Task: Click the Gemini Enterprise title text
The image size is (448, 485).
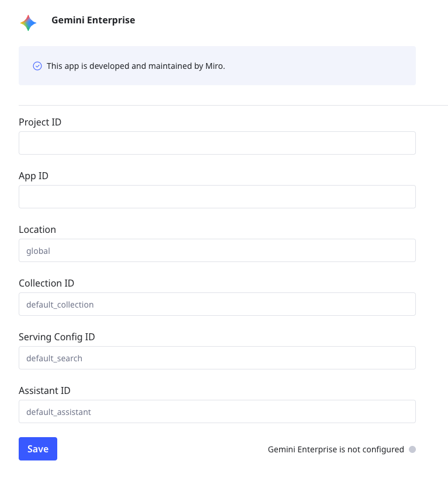Action: pyautogui.click(x=93, y=20)
